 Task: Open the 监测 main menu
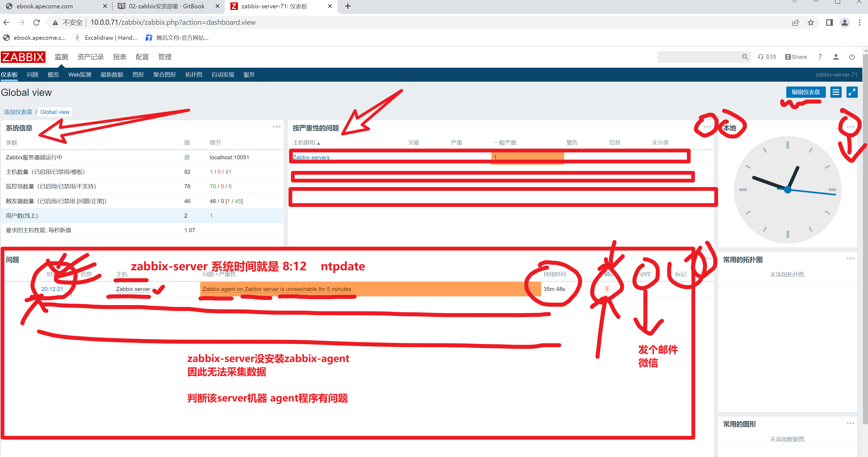[x=61, y=57]
